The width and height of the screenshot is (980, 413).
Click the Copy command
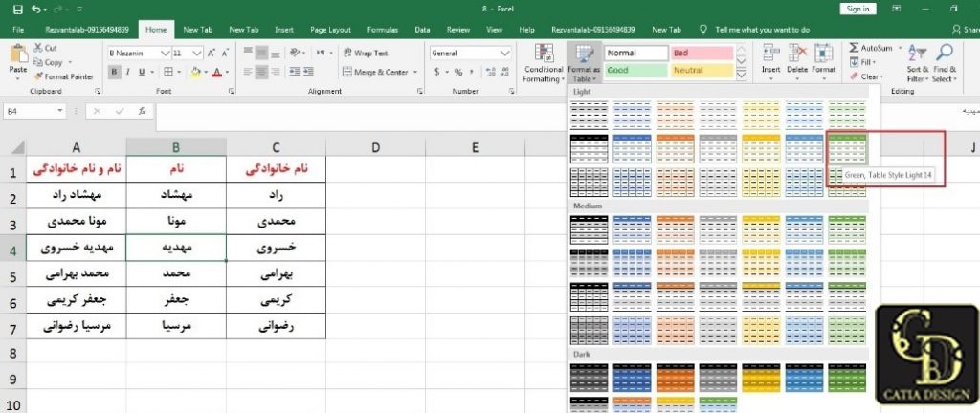tap(49, 62)
